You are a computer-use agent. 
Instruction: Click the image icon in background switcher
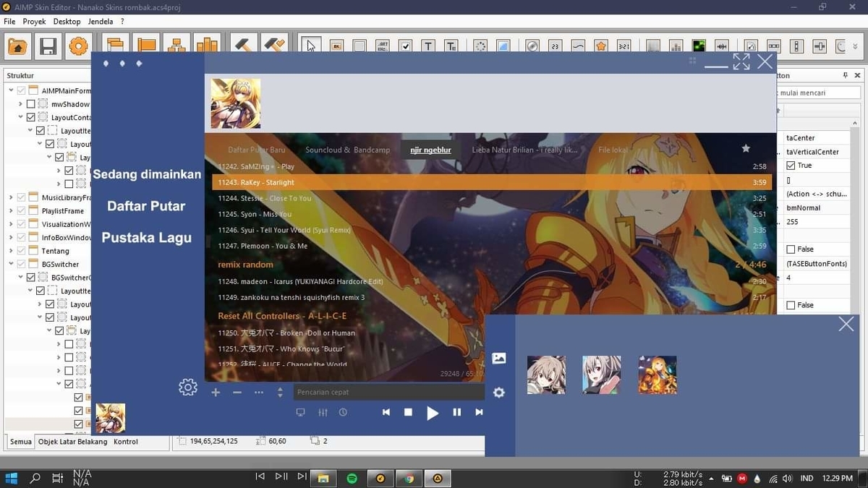pyautogui.click(x=498, y=359)
